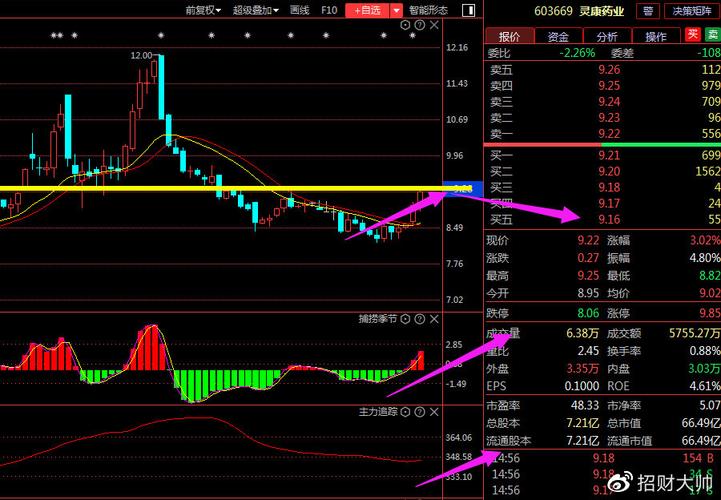The height and width of the screenshot is (500, 721).
Task: Switch to the 资金 tab
Action: pos(558,36)
